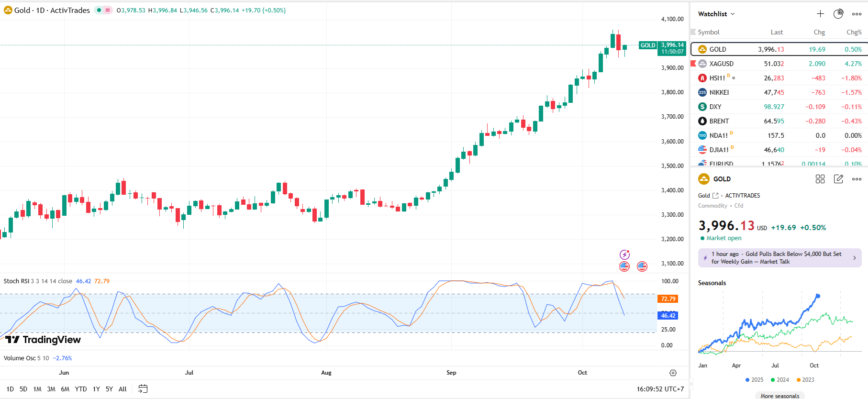Select the YTD time range
Viewport: 868px width, 399px height.
click(81, 389)
